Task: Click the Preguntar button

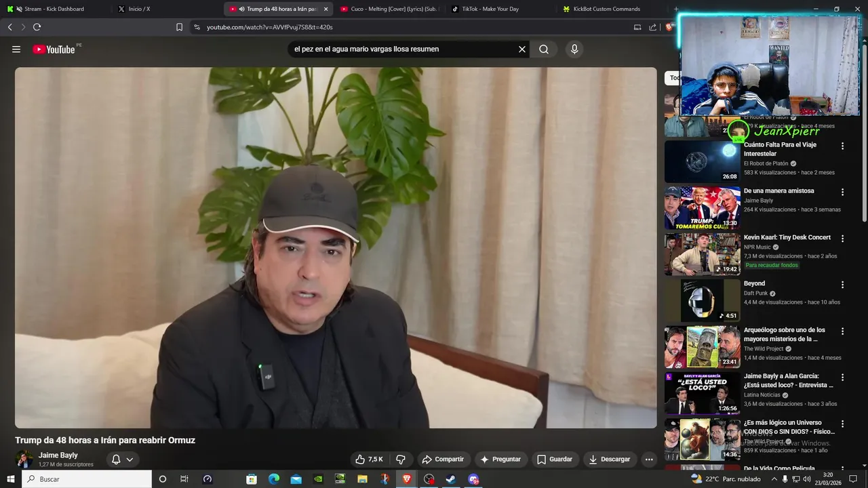Action: (500, 460)
